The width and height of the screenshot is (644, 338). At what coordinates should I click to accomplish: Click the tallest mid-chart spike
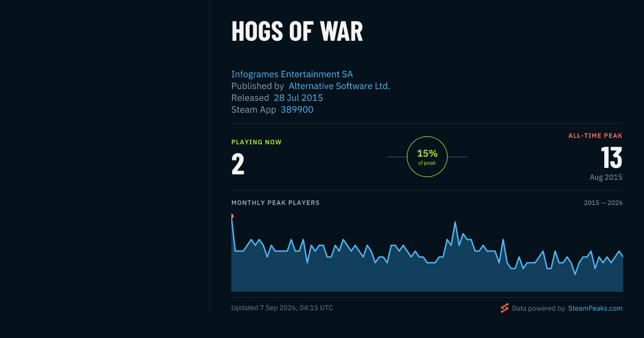pyautogui.click(x=455, y=222)
